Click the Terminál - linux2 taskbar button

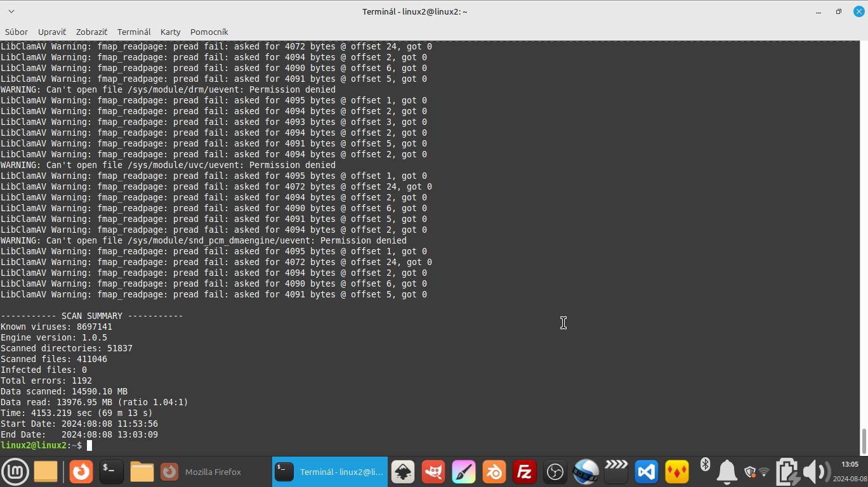[329, 472]
